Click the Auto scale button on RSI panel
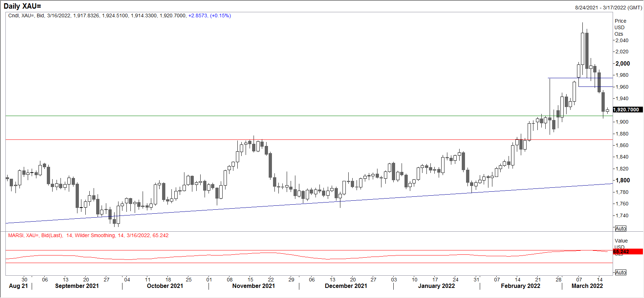 coord(621,272)
